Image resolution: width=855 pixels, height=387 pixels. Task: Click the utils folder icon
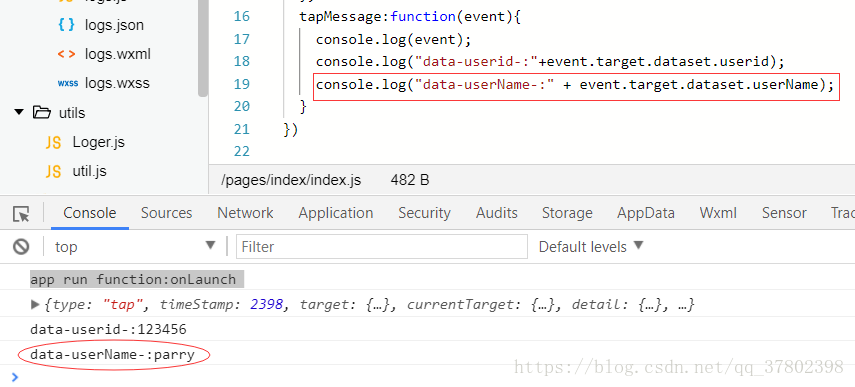click(41, 113)
